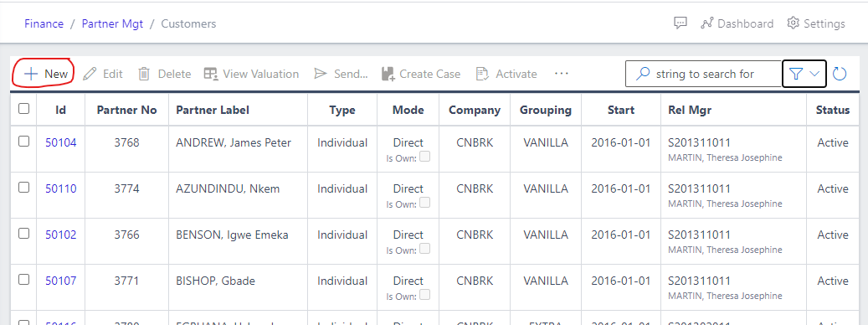The height and width of the screenshot is (325, 868).
Task: Click partner number 3774
Action: pyautogui.click(x=126, y=188)
